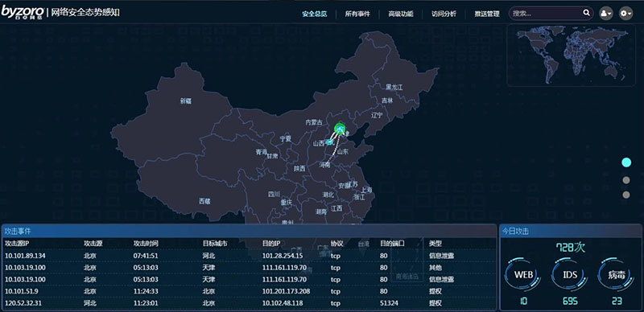Screen dimensions: 644x312
Task: Click the IDS attack gauge
Action: coord(570,275)
